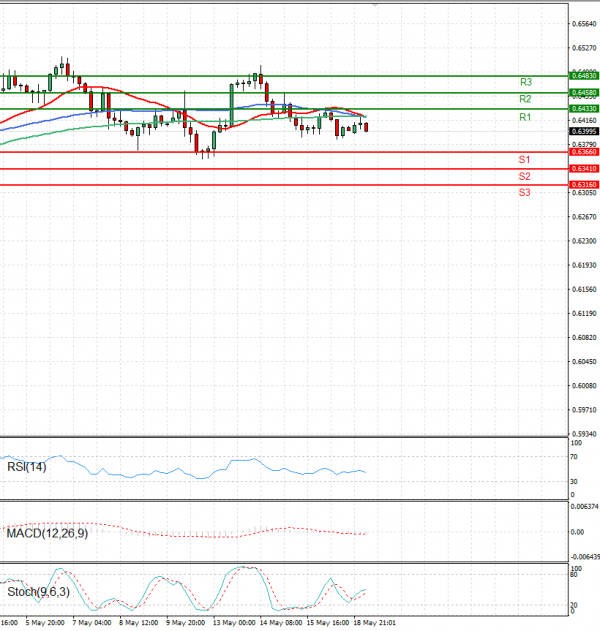
Task: Click the MACD(12,26,9) indicator label
Action: (x=47, y=534)
